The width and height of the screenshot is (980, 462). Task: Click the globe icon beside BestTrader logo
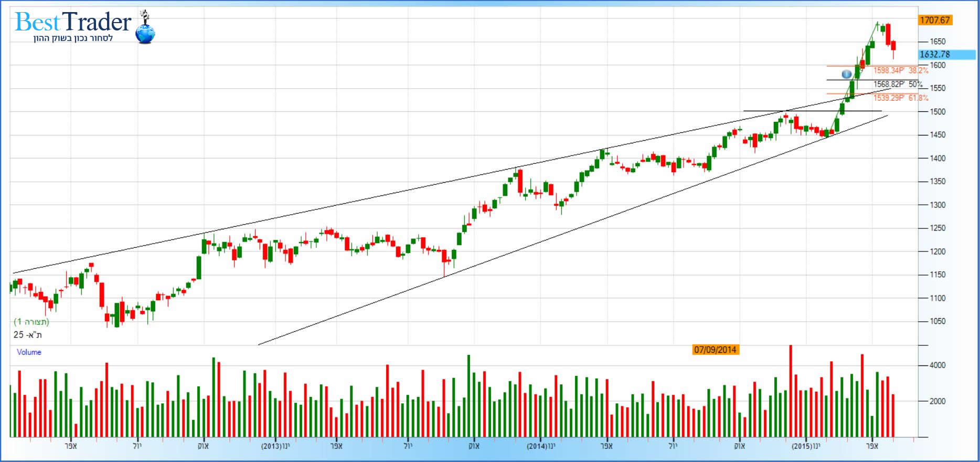[145, 34]
